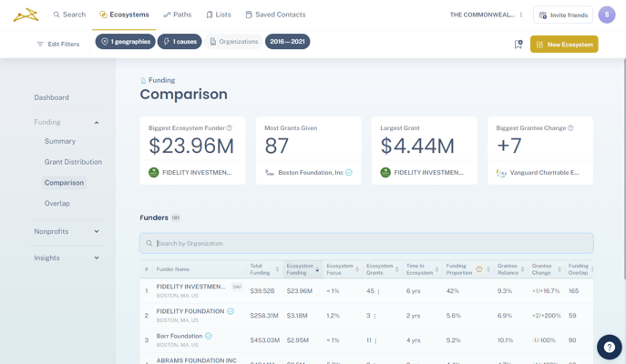Open Overlap in the sidebar
Image resolution: width=626 pixels, height=364 pixels.
click(x=57, y=203)
